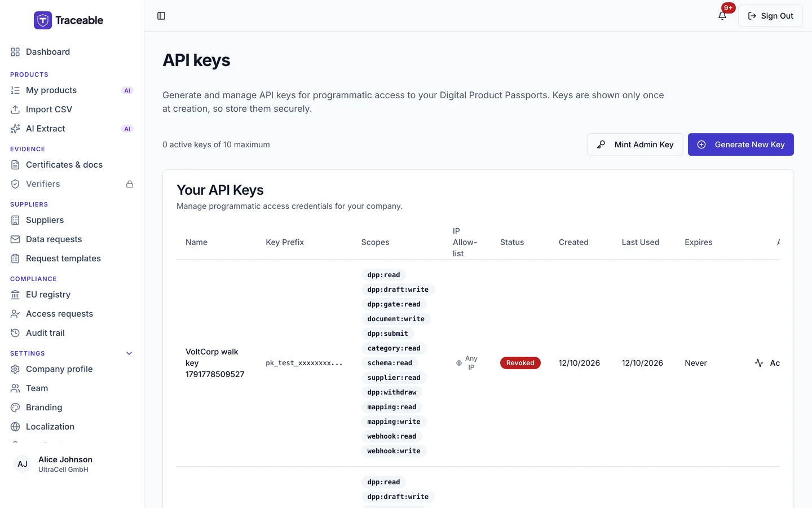The width and height of the screenshot is (812, 508).
Task: Click the AI Extract sparkle icon
Action: (x=15, y=129)
